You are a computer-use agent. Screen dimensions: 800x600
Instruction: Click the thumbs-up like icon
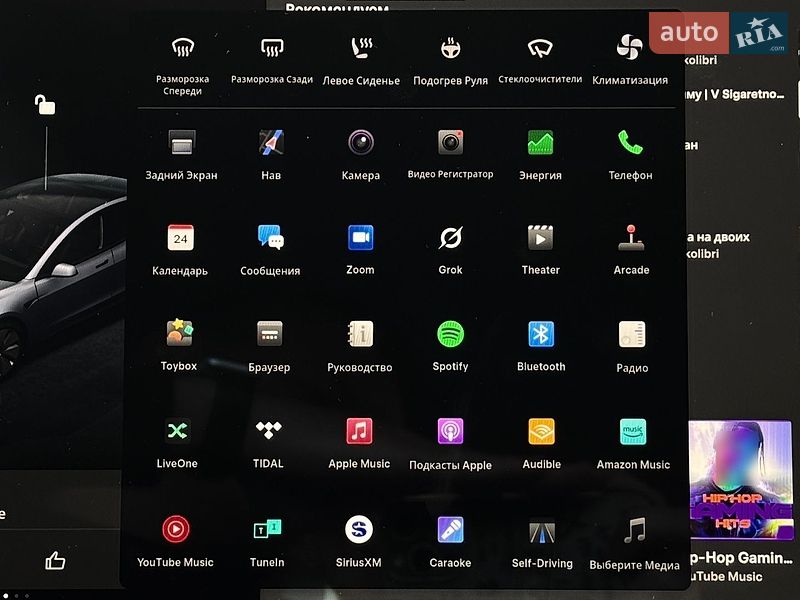coord(55,560)
